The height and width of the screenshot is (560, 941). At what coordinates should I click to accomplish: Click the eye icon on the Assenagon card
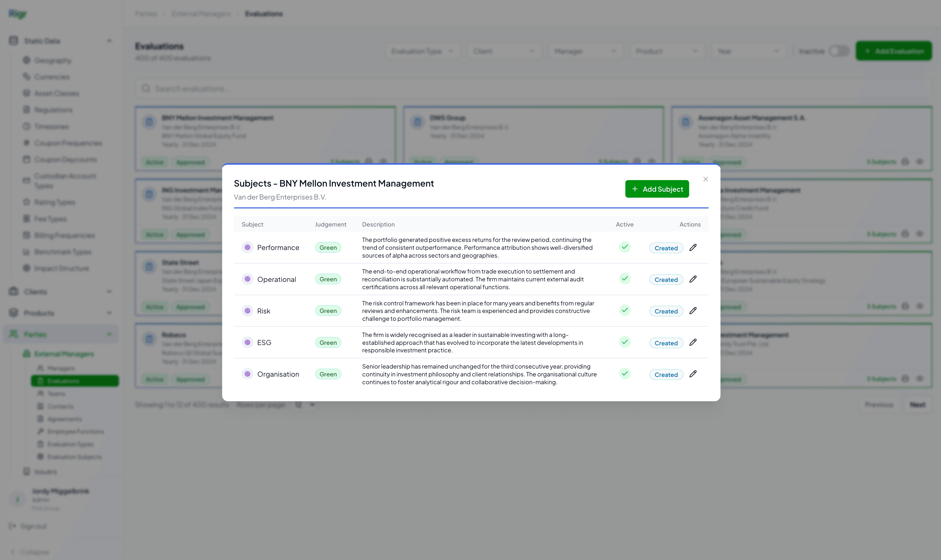pos(919,162)
